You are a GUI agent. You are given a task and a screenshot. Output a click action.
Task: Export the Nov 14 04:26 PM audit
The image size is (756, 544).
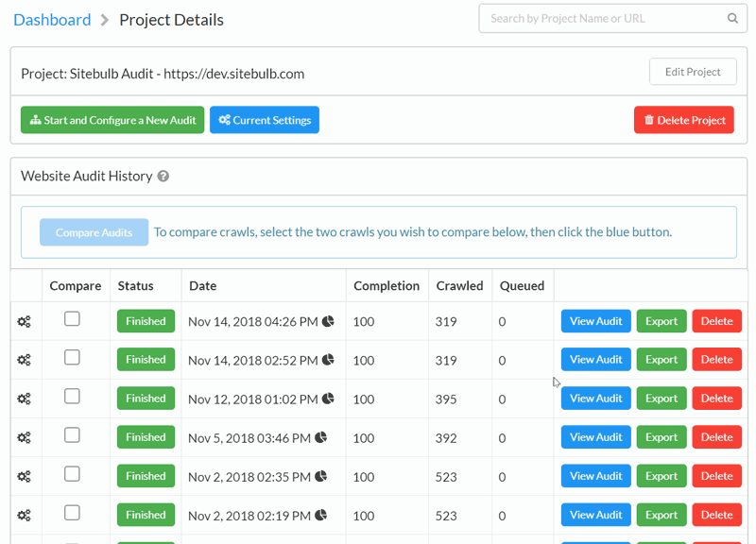coord(661,321)
